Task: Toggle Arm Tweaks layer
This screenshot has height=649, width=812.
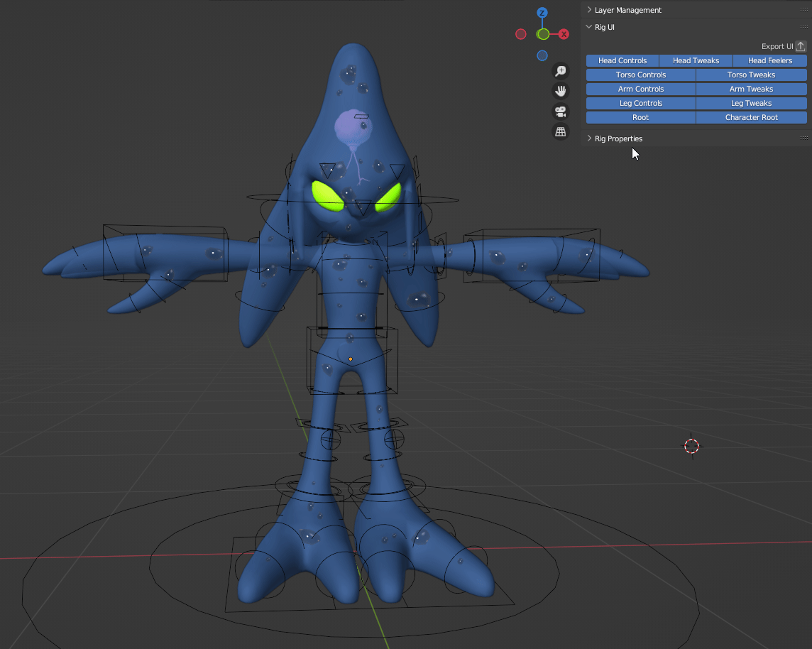Action: click(x=752, y=89)
